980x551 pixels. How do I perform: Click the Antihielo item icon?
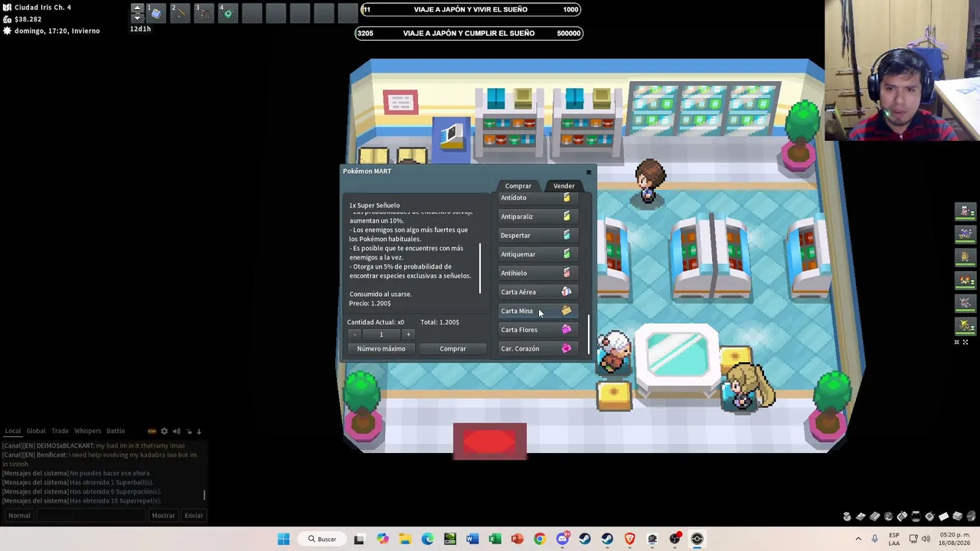567,273
